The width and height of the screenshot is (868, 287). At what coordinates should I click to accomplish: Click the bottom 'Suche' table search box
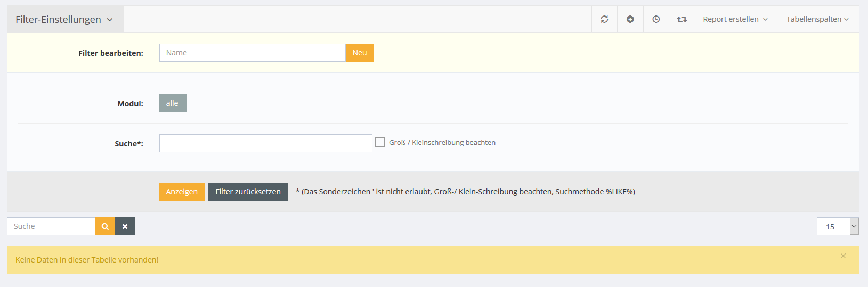51,226
